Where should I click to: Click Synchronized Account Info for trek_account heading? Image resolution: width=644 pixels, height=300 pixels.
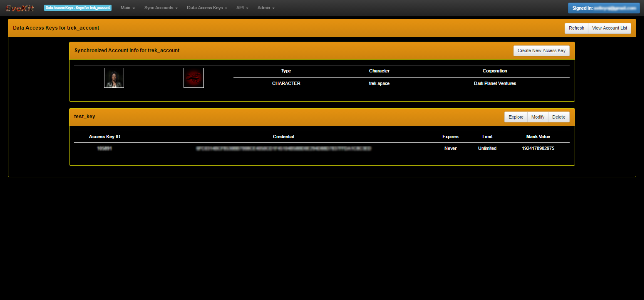coord(127,50)
